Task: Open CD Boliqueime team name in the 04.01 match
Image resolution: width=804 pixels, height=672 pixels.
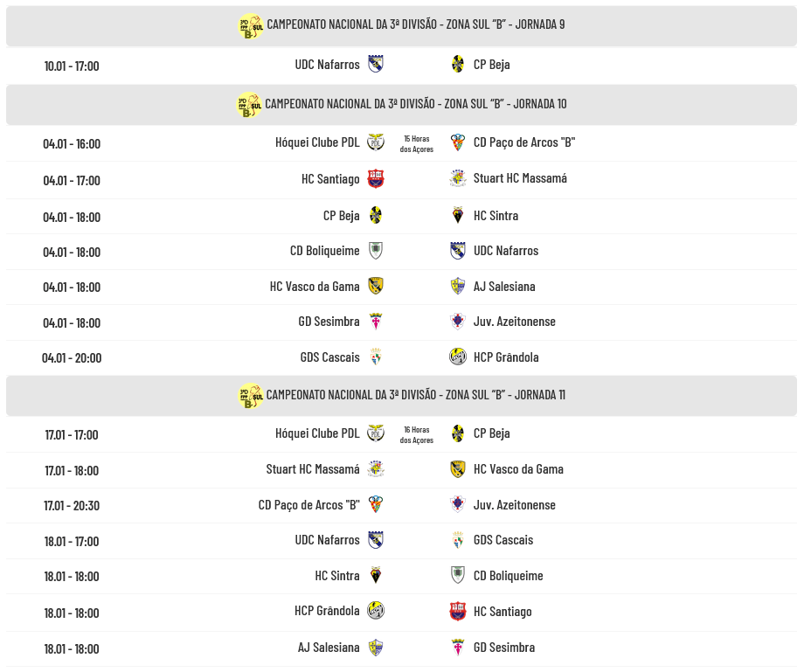Action: (x=324, y=251)
